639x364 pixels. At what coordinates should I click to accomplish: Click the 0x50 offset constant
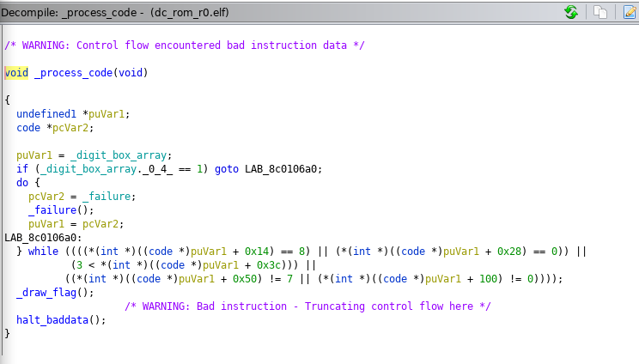pos(245,279)
